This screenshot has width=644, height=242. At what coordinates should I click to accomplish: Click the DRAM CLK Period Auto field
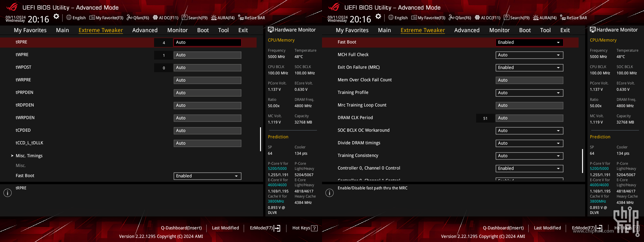[x=530, y=118]
